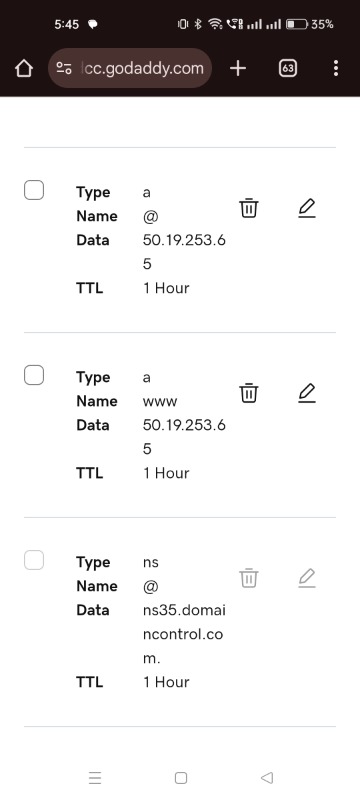Open site settings icon in address bar
Image resolution: width=360 pixels, height=800 pixels.
(64, 68)
